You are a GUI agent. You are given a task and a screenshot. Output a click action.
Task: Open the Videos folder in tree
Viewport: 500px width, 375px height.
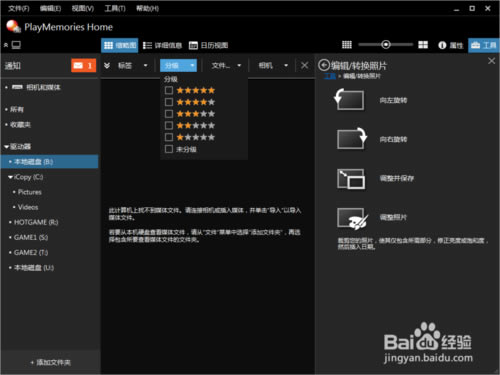pyautogui.click(x=28, y=207)
